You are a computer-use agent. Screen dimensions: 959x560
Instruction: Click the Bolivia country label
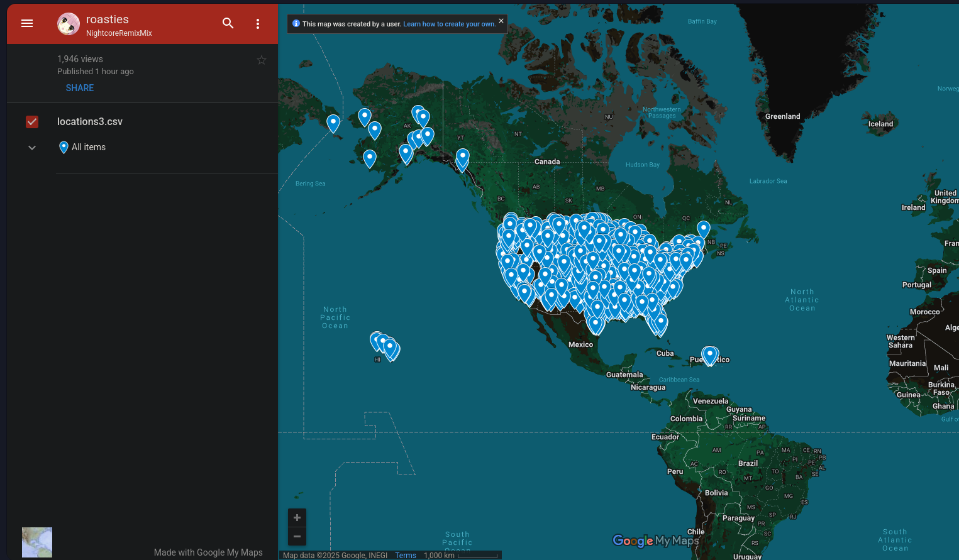[x=716, y=493]
